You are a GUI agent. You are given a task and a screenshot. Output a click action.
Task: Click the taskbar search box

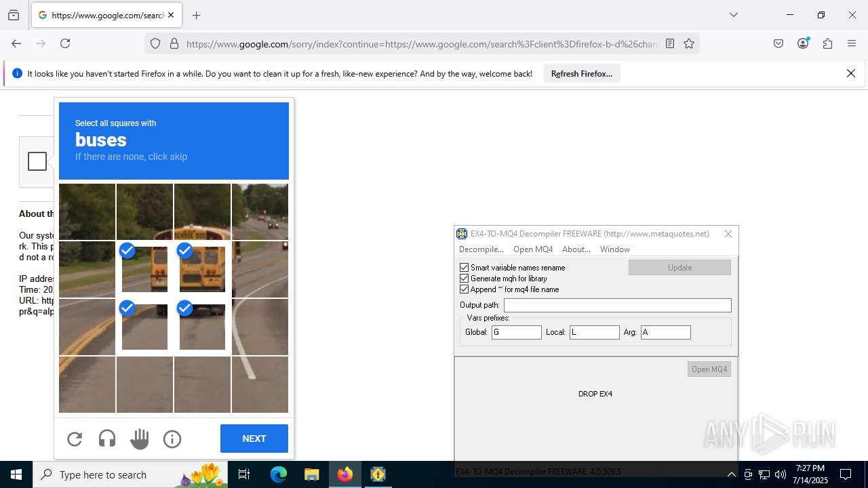(130, 474)
